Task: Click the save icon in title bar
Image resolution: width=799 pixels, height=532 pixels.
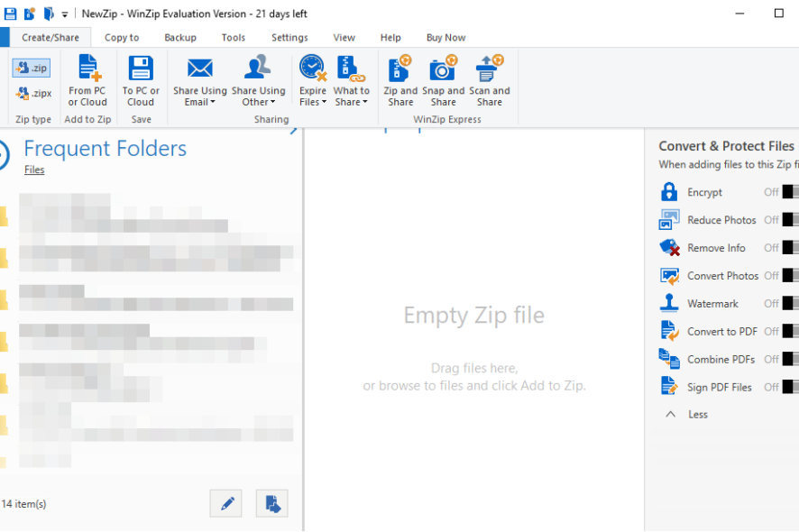Action: (10, 14)
